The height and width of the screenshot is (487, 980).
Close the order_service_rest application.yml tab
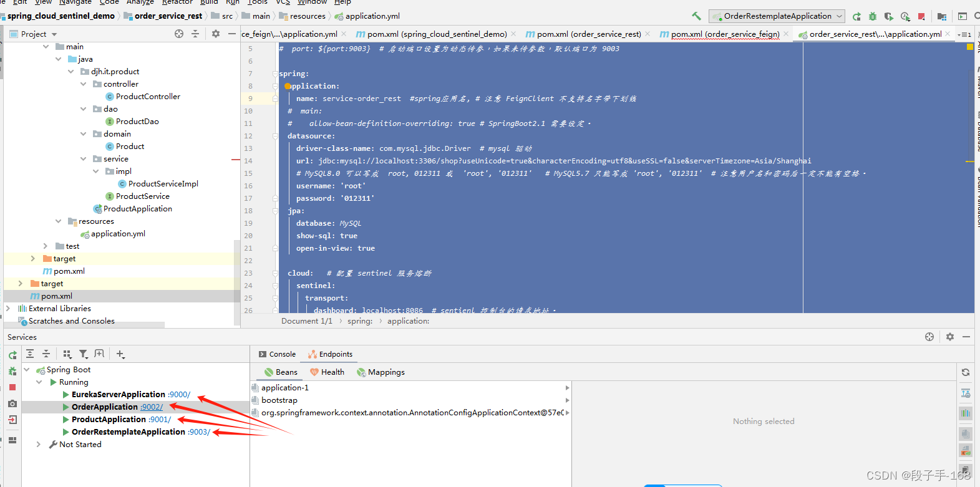point(948,34)
